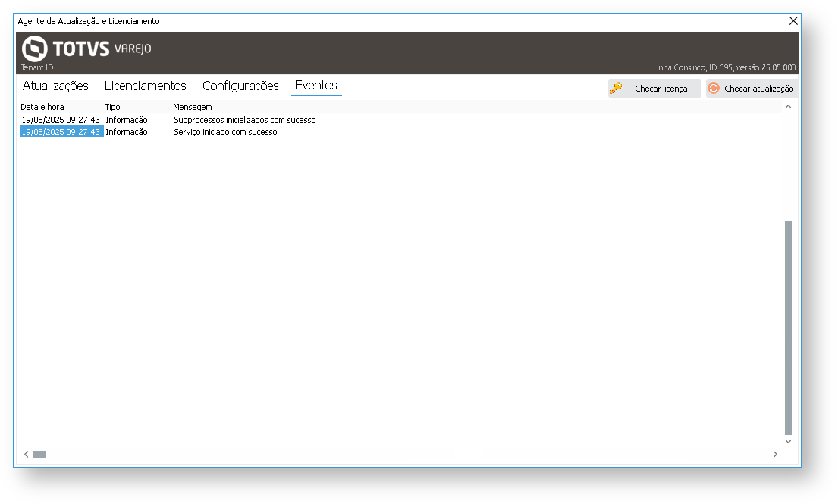Click the vertical scrollbar down arrow
This screenshot has height=504, width=838.
(x=788, y=441)
